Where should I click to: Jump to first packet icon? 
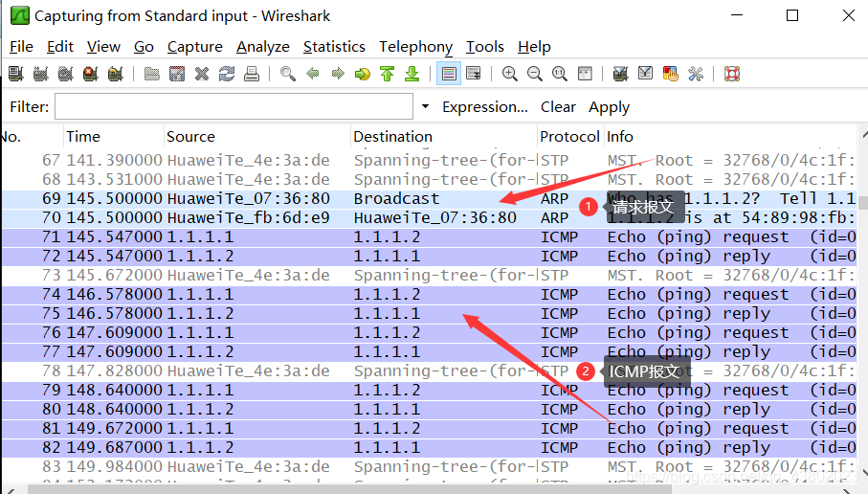click(x=388, y=74)
